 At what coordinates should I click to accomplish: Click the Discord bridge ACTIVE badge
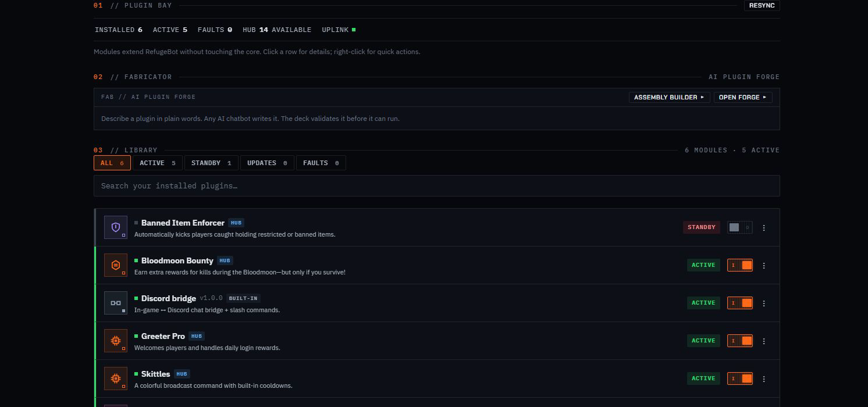(703, 303)
